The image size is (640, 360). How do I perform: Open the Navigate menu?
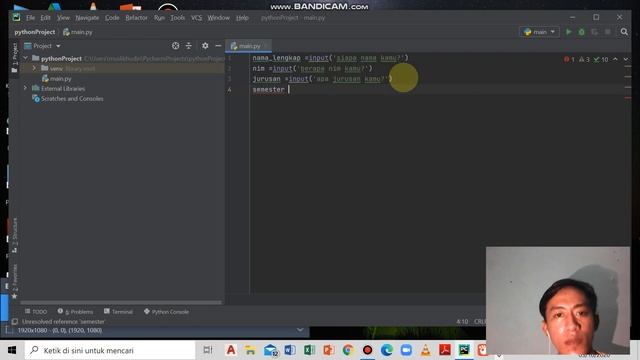[x=87, y=18]
